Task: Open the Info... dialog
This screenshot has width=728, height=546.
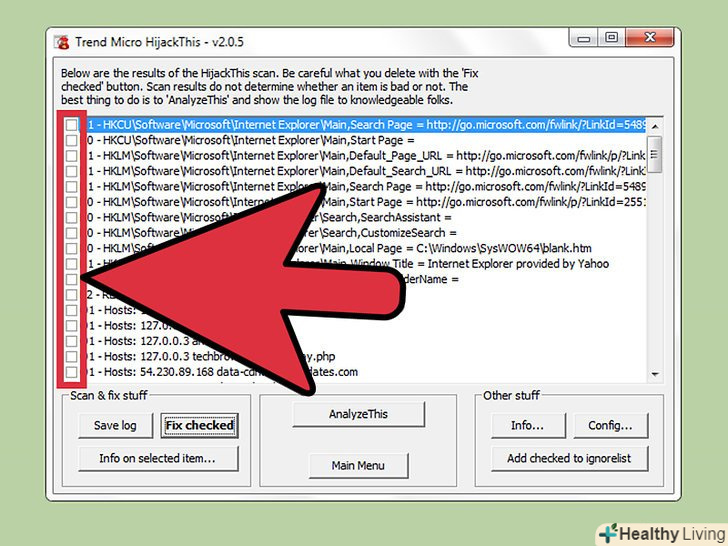Action: click(x=528, y=425)
